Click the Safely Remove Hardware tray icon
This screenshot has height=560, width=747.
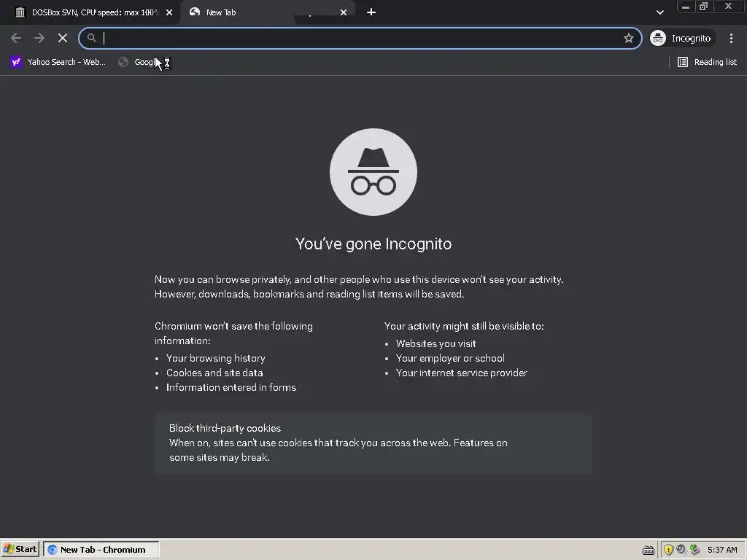(694, 550)
